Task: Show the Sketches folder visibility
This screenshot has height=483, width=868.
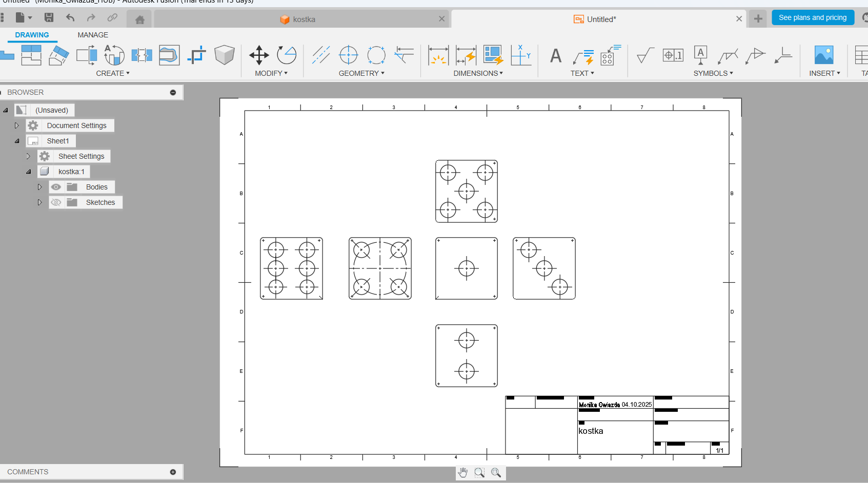Action: 56,202
